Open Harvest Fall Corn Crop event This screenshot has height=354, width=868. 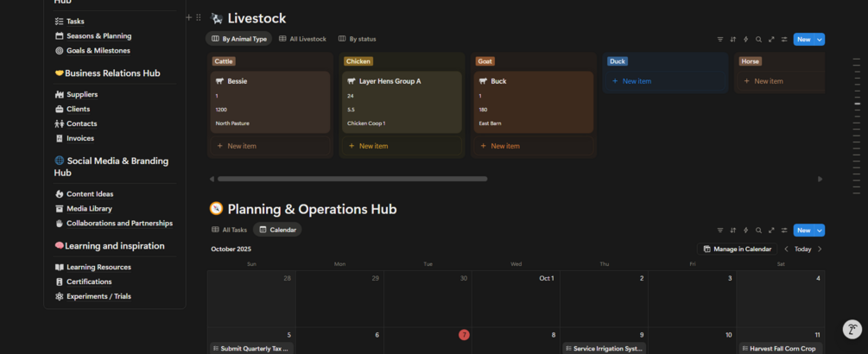tap(781, 349)
